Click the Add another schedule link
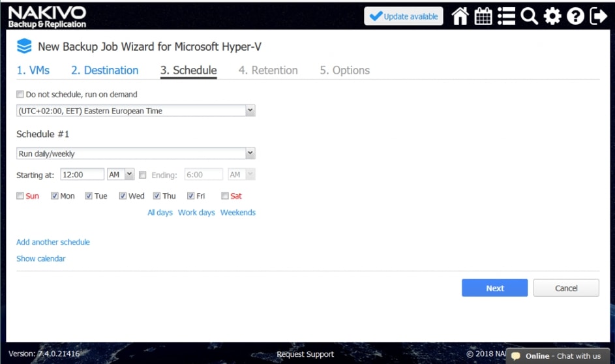This screenshot has width=615, height=364. click(x=53, y=242)
